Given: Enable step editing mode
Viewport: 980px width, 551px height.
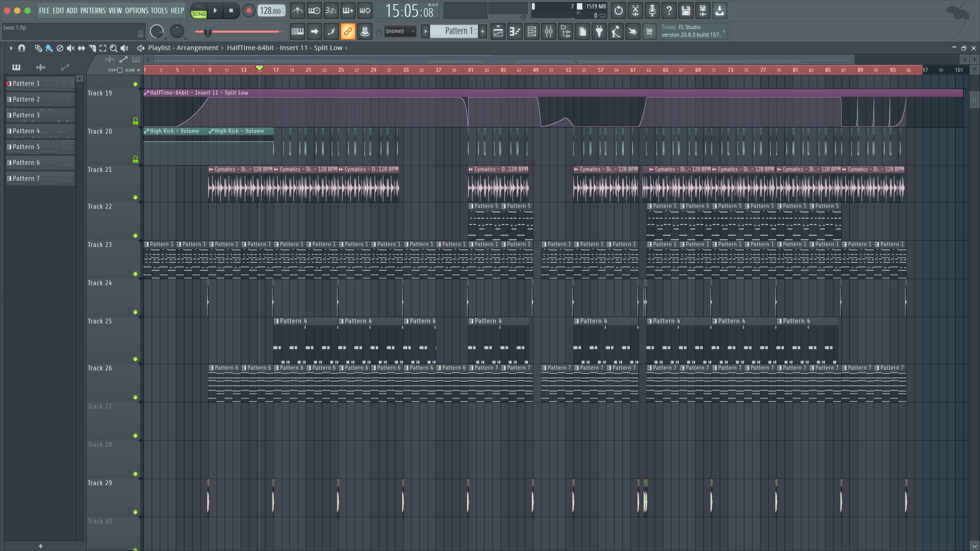Looking at the screenshot, I should pyautogui.click(x=331, y=32).
